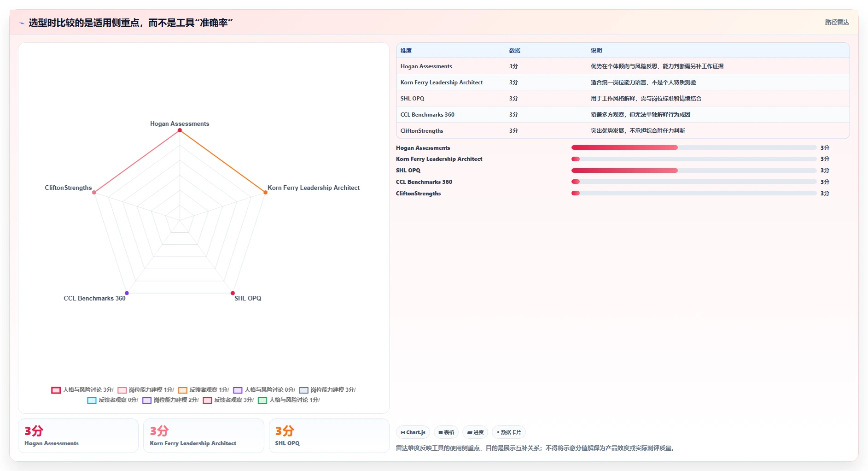The width and height of the screenshot is (868, 471).
Task: Click the CCL Benchmarks 360 axis label
Action: pyautogui.click(x=94, y=298)
